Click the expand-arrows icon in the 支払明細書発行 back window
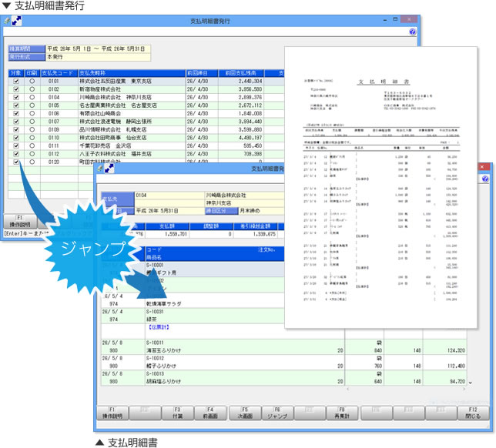This screenshot has height=448, width=496. point(16,21)
